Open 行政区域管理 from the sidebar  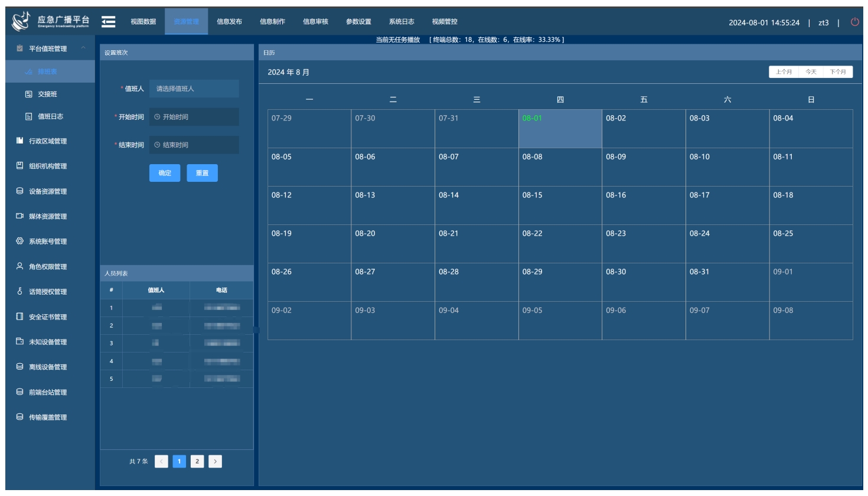point(47,141)
